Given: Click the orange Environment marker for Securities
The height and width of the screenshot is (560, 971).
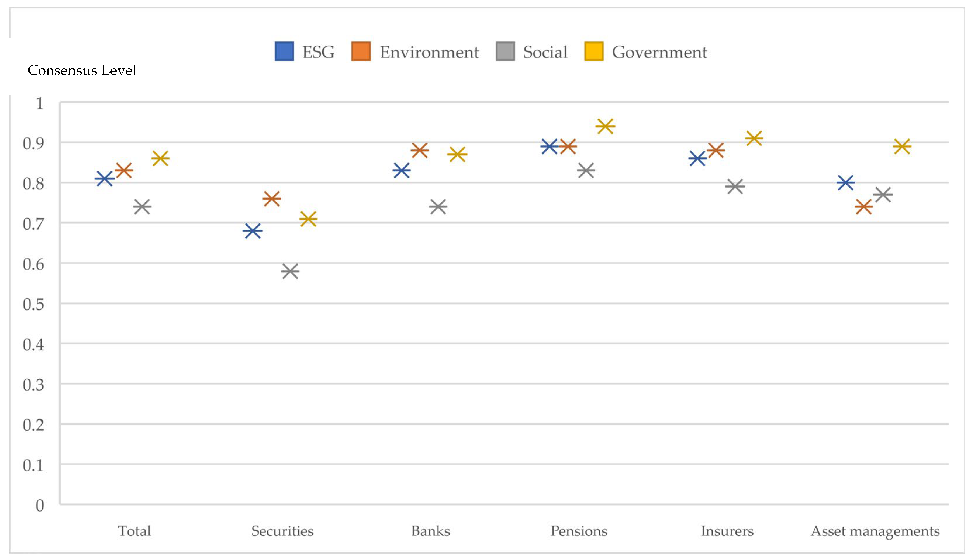Looking at the screenshot, I should click(271, 198).
